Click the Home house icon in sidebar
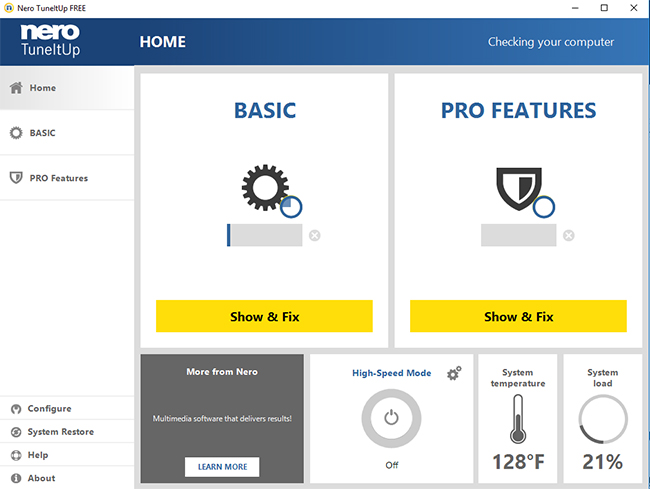Viewport: 650px width, 489px height. tap(16, 88)
